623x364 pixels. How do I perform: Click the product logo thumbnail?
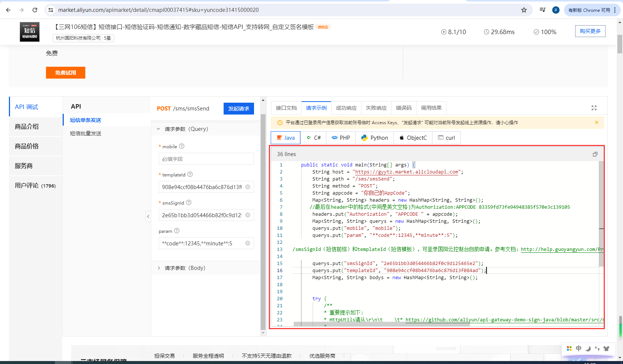tap(30, 32)
